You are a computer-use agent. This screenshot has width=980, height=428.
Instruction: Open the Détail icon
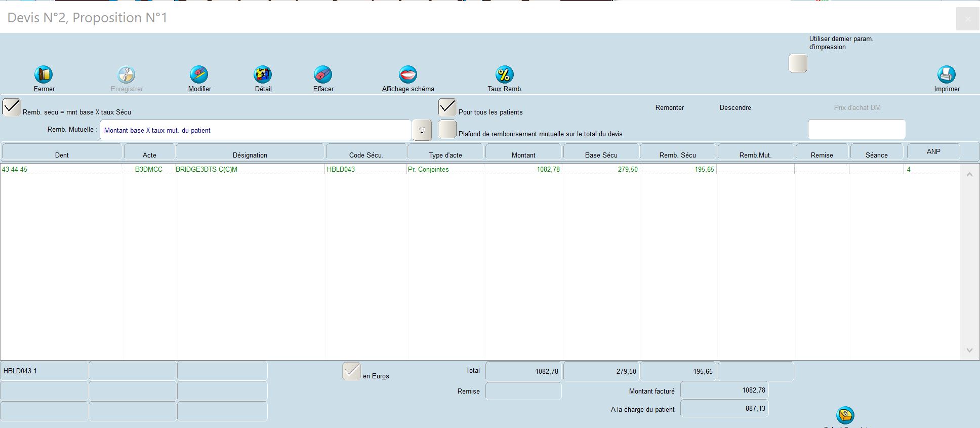tap(263, 74)
